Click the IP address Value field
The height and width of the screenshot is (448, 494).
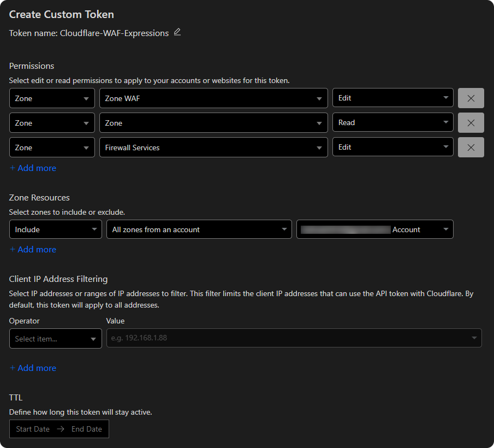(289, 338)
